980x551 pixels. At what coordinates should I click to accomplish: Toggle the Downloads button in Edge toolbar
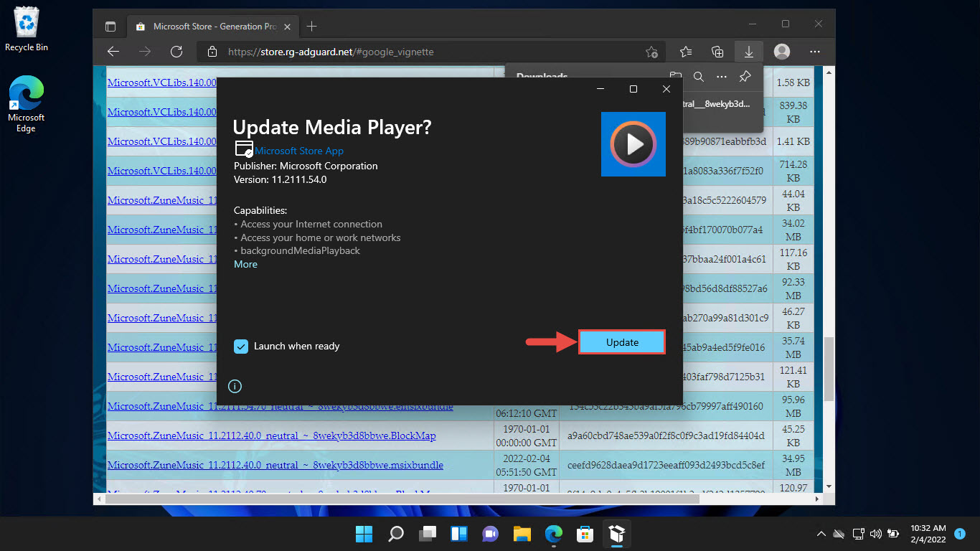748,52
